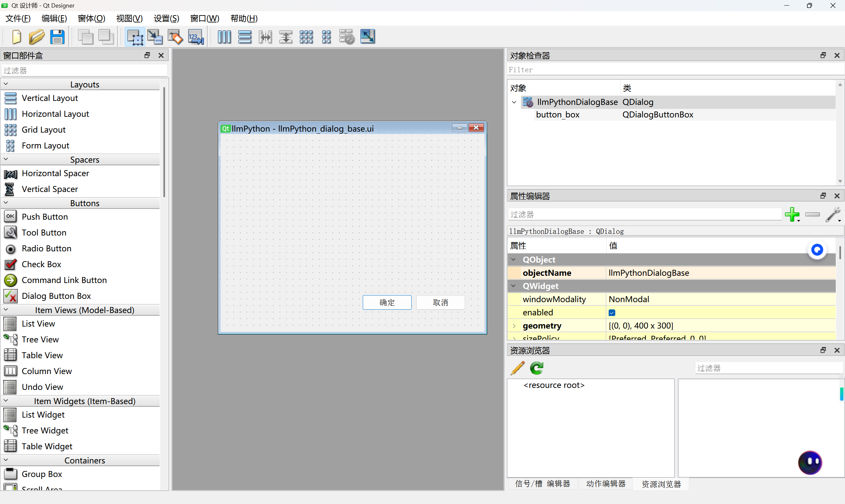Image resolution: width=845 pixels, height=504 pixels.
Task: Click the 确定 button in the dialog
Action: coord(387,302)
